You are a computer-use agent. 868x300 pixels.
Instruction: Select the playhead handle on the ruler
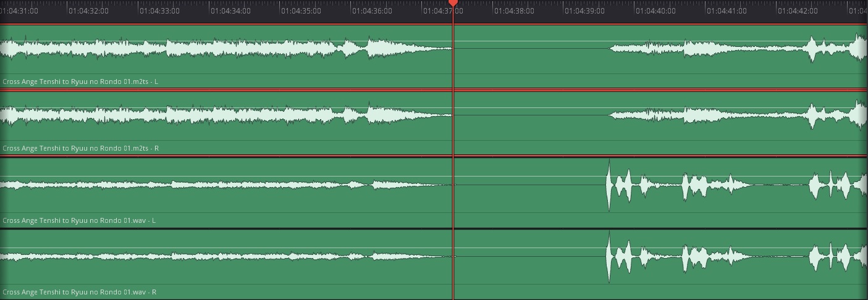point(453,3)
